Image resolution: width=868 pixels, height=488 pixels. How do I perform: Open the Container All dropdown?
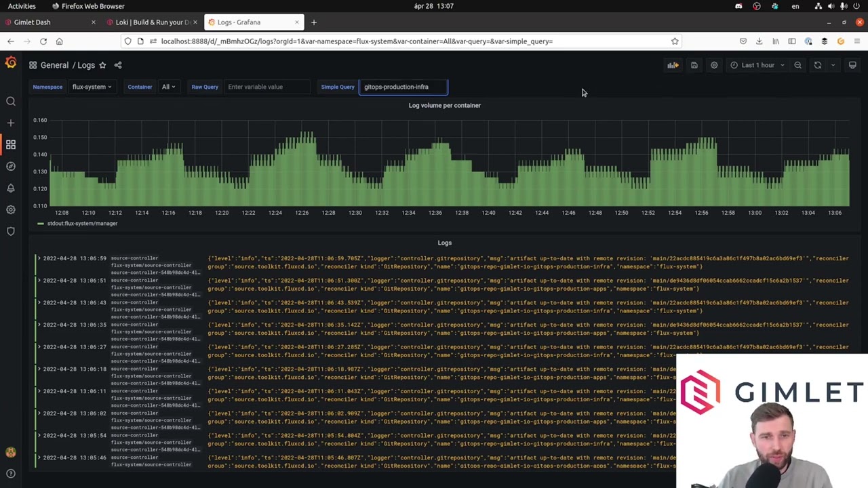click(x=168, y=87)
